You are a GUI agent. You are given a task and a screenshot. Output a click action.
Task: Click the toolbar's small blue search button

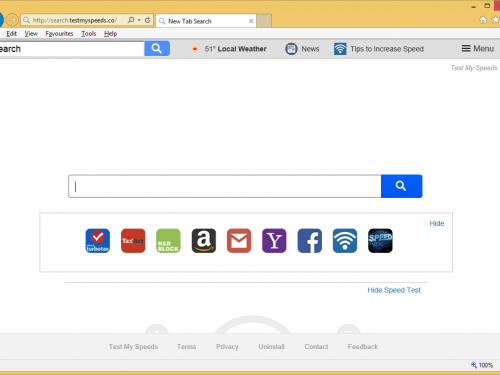(157, 49)
